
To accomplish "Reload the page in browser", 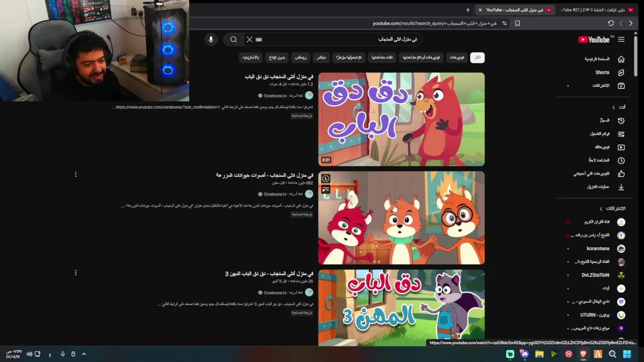I will (x=611, y=23).
